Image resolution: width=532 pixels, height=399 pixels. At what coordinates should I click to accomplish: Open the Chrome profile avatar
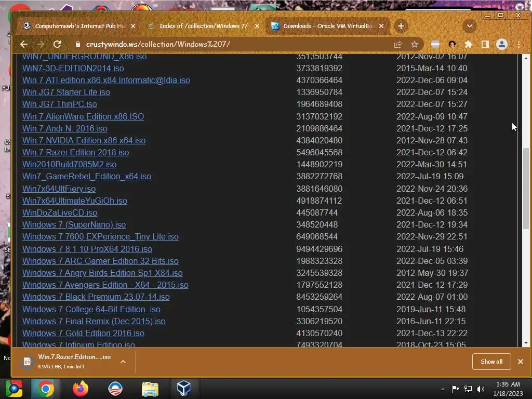502,44
